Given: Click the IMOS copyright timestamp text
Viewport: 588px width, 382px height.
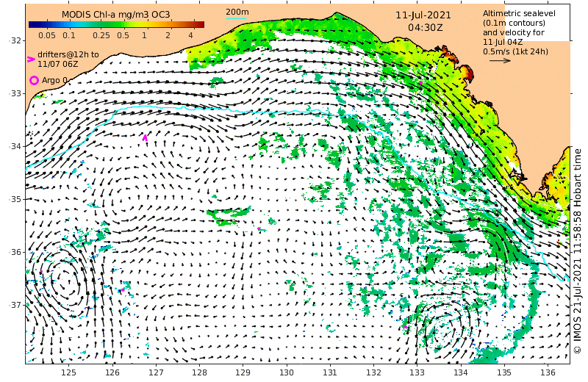Looking at the screenshot, I should [578, 251].
